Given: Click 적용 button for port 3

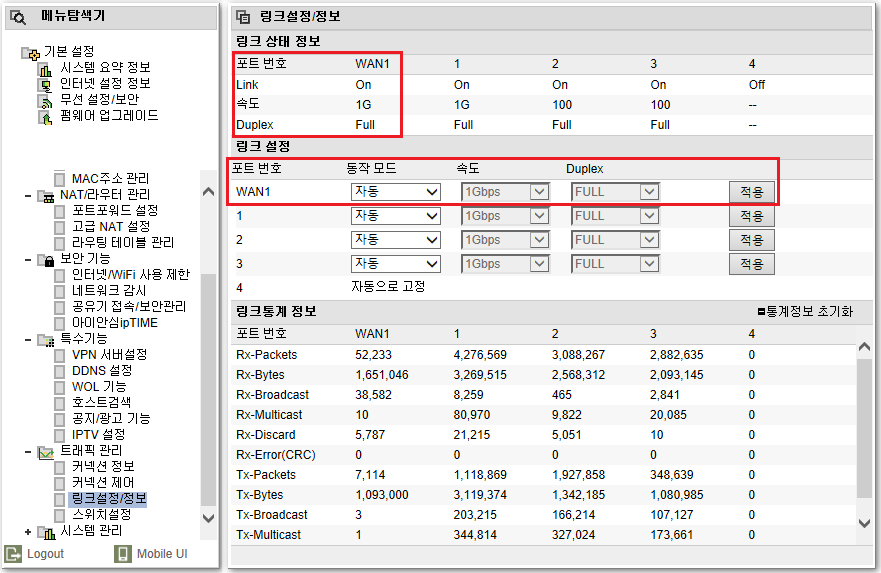Looking at the screenshot, I should coord(752,264).
